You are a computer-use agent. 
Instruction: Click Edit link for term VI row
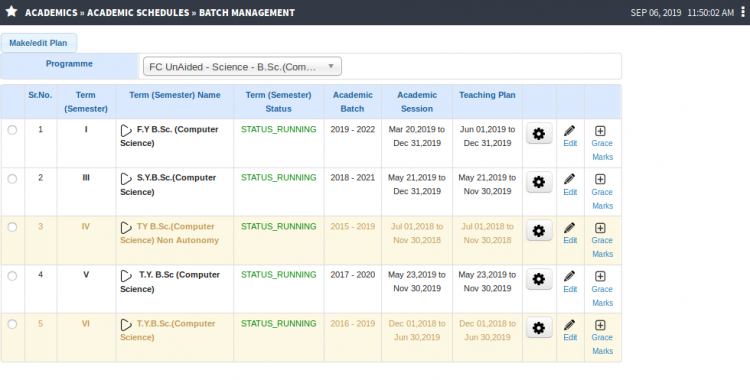click(570, 337)
